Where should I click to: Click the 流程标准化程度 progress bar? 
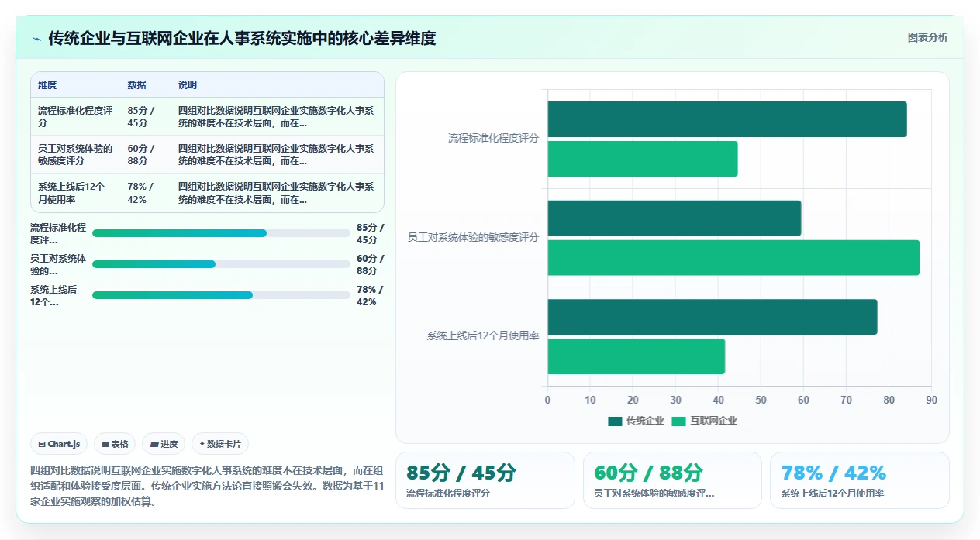221,233
